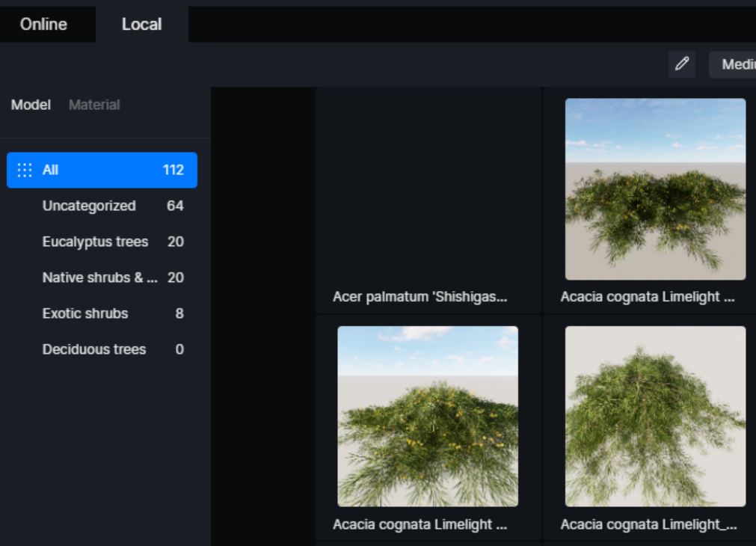Choose the Native shrubs category
Screen dimensions: 756x546
click(102, 277)
